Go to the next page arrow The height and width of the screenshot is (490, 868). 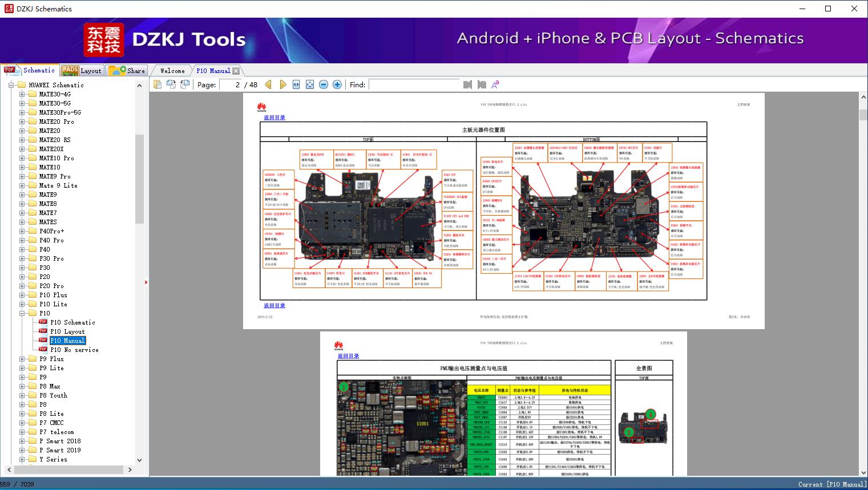[282, 84]
